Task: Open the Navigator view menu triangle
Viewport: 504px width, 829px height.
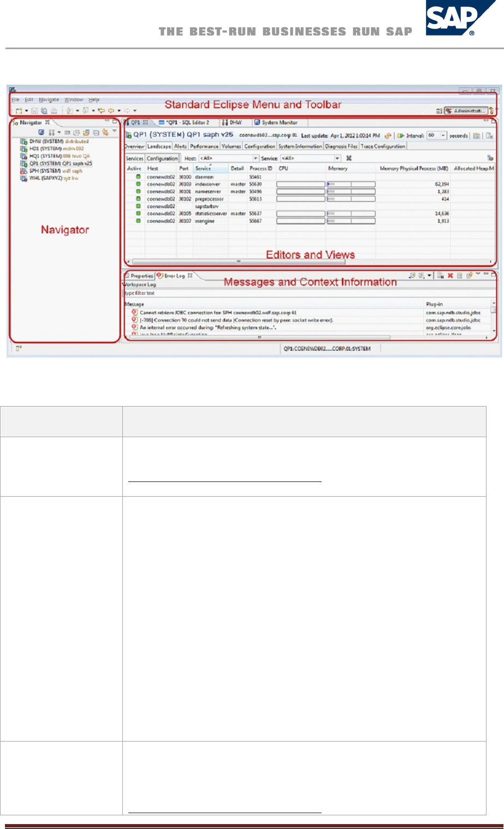Action: pyautogui.click(x=115, y=132)
